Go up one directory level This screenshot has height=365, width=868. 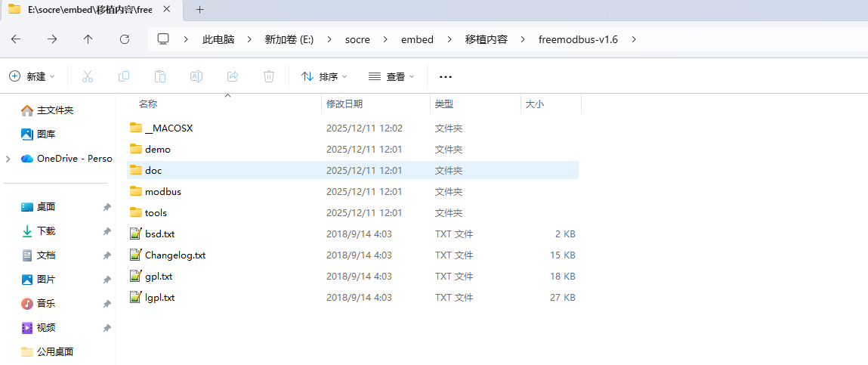tap(88, 39)
